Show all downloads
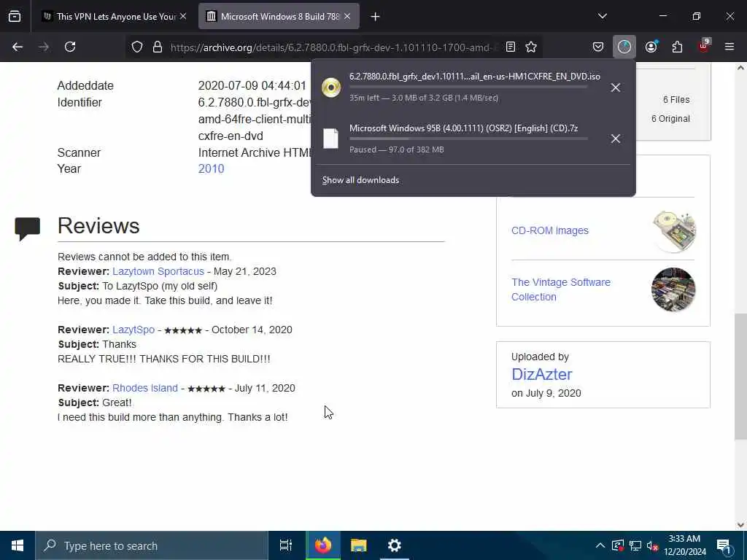The height and width of the screenshot is (560, 747). [x=360, y=180]
